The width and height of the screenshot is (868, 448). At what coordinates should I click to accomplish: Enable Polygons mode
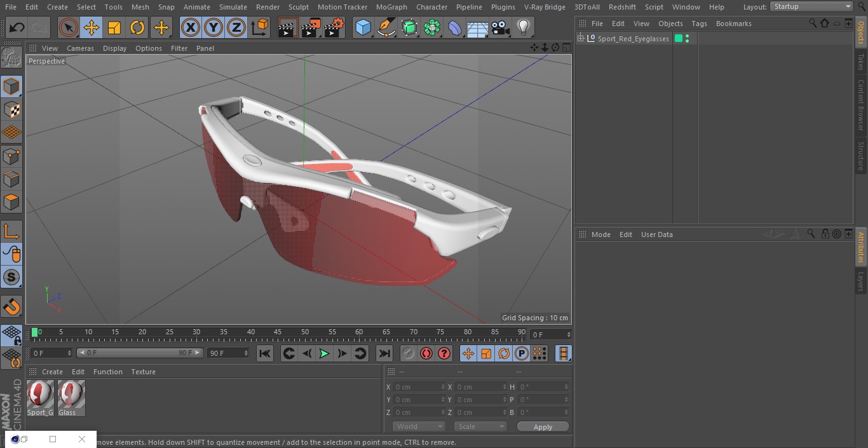(x=11, y=202)
